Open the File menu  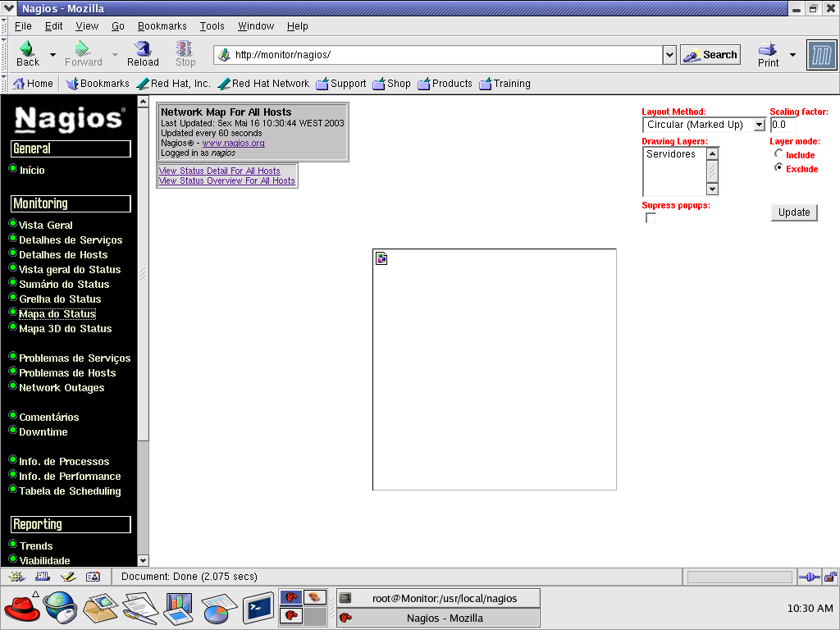[22, 26]
